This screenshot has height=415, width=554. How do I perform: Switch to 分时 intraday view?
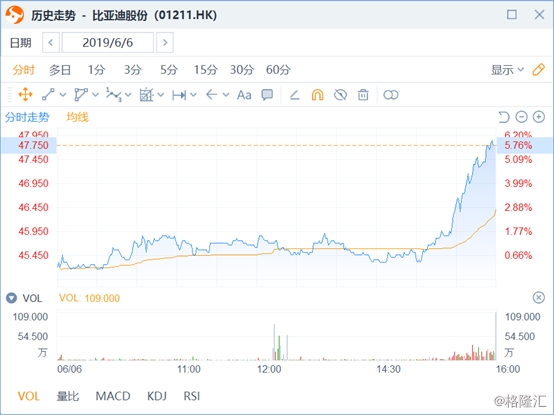(x=24, y=70)
